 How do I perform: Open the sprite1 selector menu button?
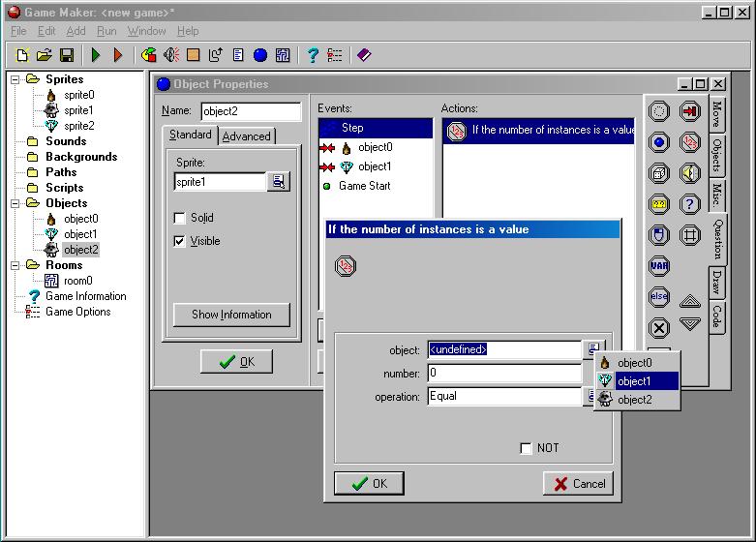point(279,181)
